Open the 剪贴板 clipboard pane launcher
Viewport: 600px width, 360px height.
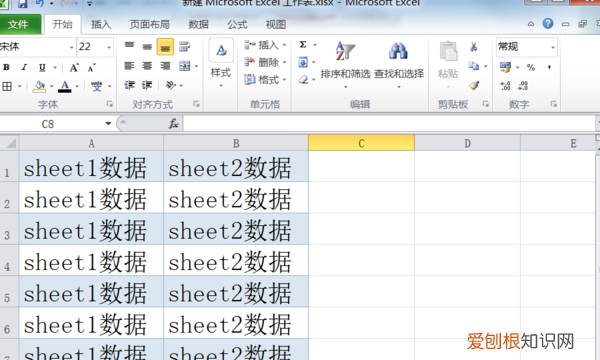[x=486, y=104]
